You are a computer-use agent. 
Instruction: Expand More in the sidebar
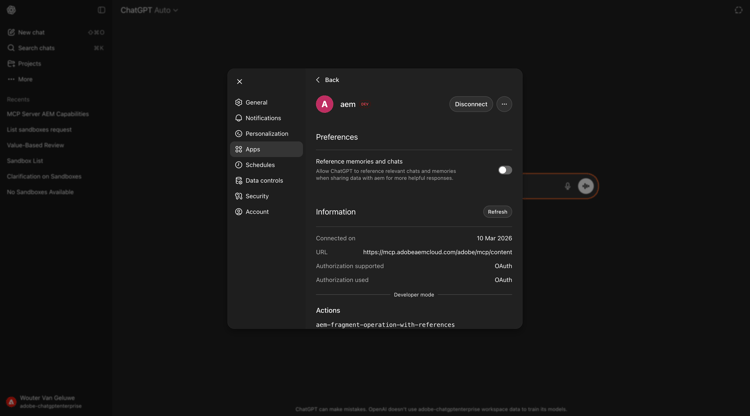(56, 79)
